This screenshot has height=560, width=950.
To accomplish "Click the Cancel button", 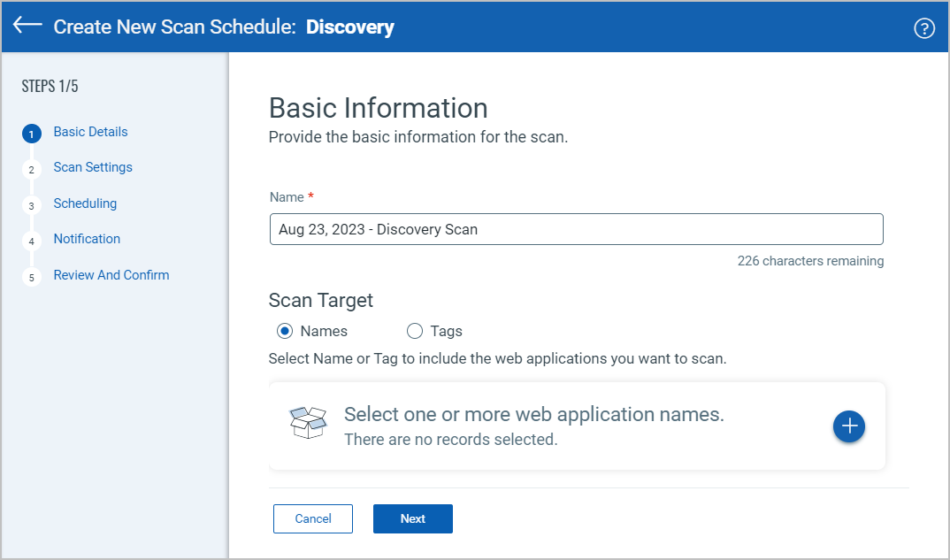I will (x=312, y=518).
